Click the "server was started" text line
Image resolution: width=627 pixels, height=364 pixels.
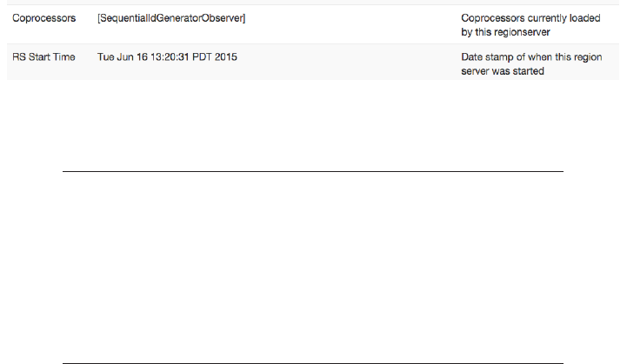[503, 71]
